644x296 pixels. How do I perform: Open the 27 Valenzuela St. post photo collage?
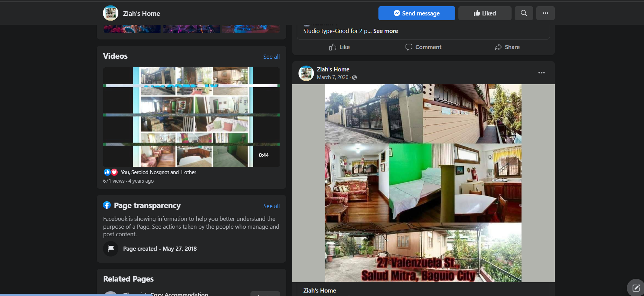pos(423,183)
